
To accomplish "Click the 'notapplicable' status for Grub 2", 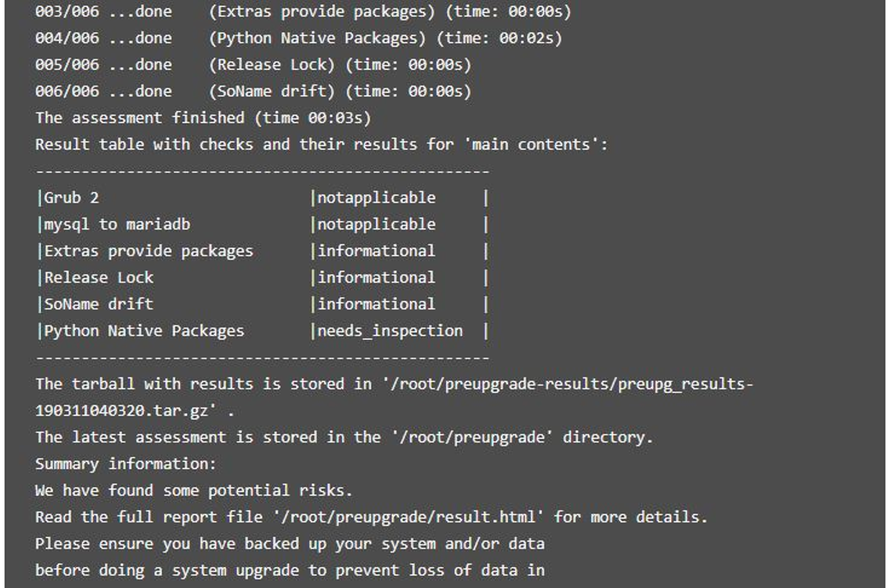I will (x=376, y=198).
